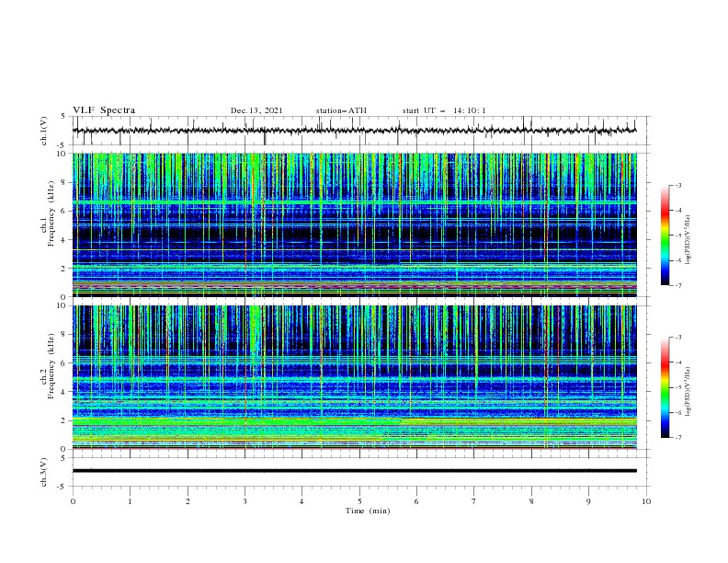The width and height of the screenshot is (728, 563).
Task: Click time axis tick label "3"
Action: [x=245, y=501]
